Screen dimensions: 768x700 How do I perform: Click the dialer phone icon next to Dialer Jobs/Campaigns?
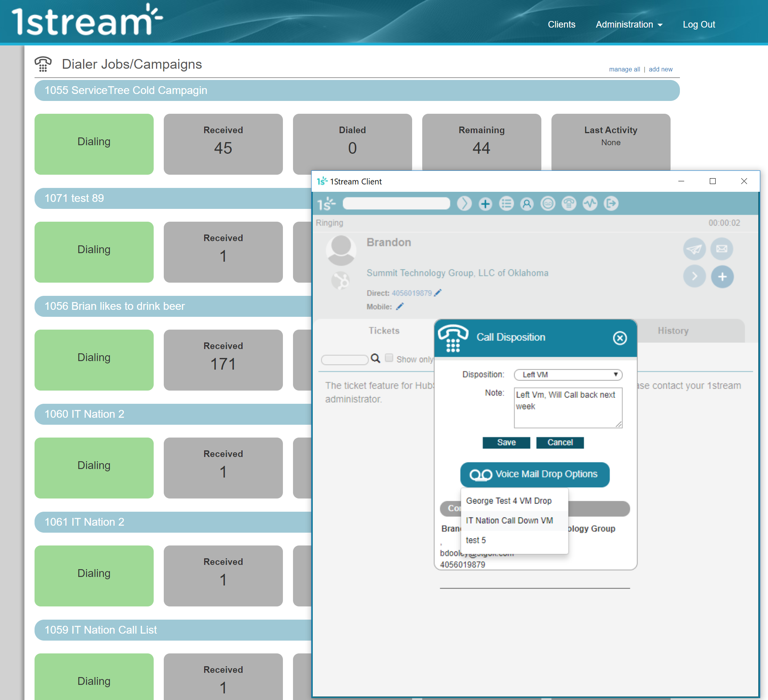coord(43,64)
